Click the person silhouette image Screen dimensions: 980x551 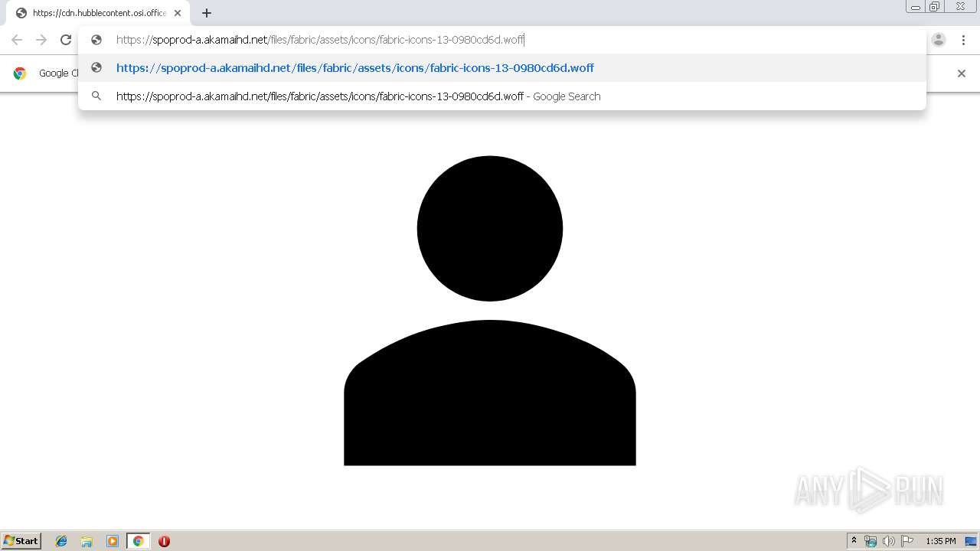tap(490, 310)
